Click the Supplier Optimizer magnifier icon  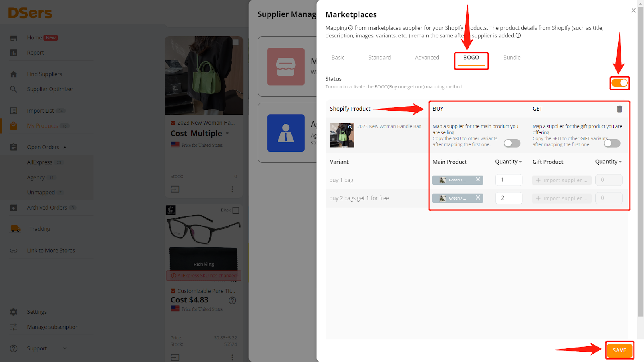pyautogui.click(x=14, y=89)
